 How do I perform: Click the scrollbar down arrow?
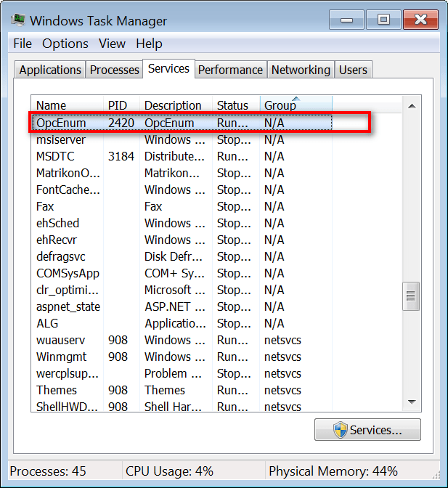pyautogui.click(x=412, y=402)
